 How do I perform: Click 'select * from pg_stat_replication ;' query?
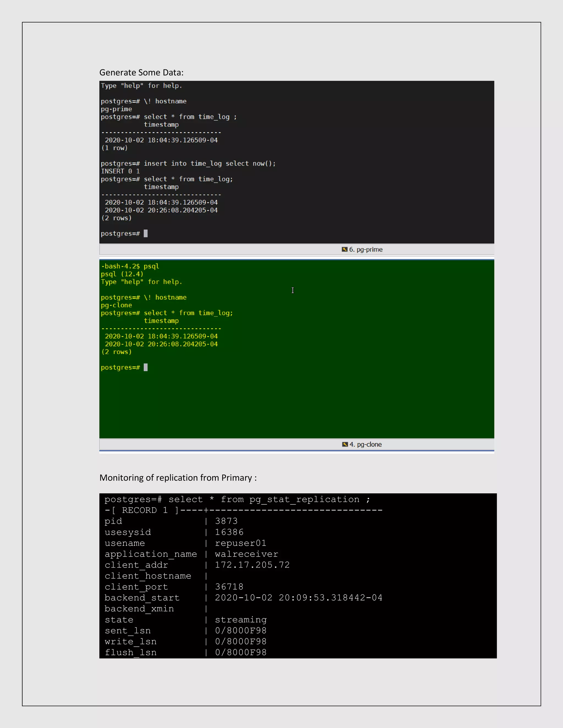(269, 499)
